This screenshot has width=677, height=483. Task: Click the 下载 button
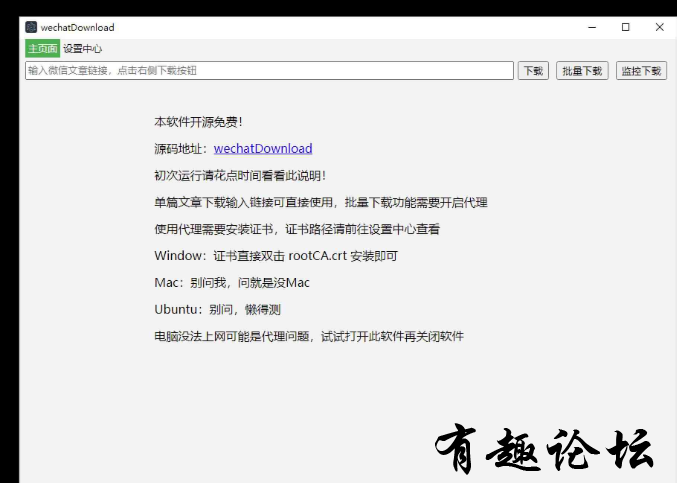(533, 71)
